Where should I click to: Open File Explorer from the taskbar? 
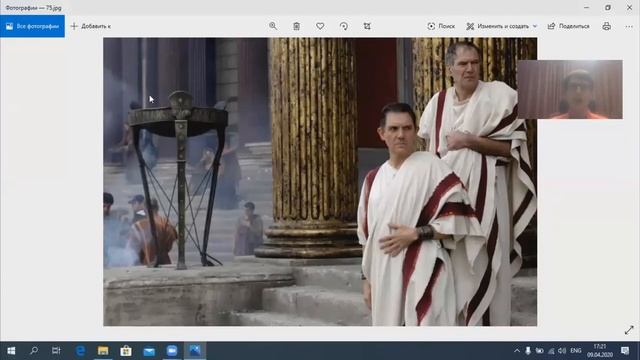pyautogui.click(x=103, y=351)
